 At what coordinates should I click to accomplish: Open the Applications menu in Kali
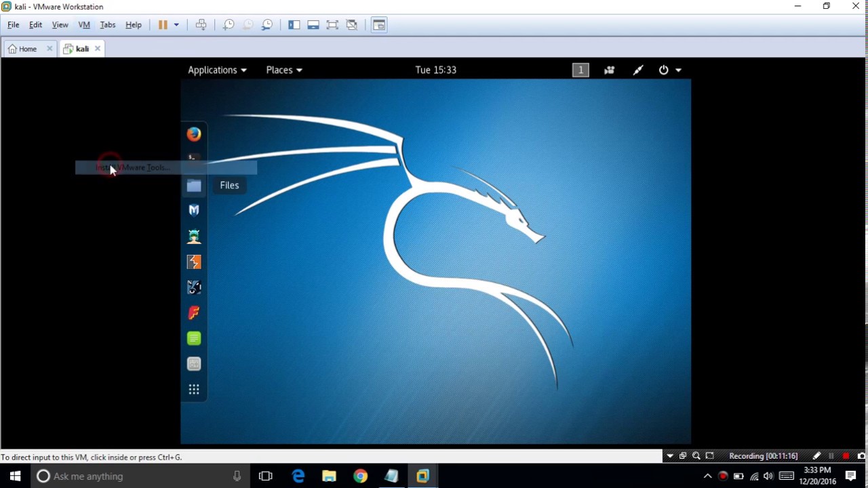click(x=217, y=70)
